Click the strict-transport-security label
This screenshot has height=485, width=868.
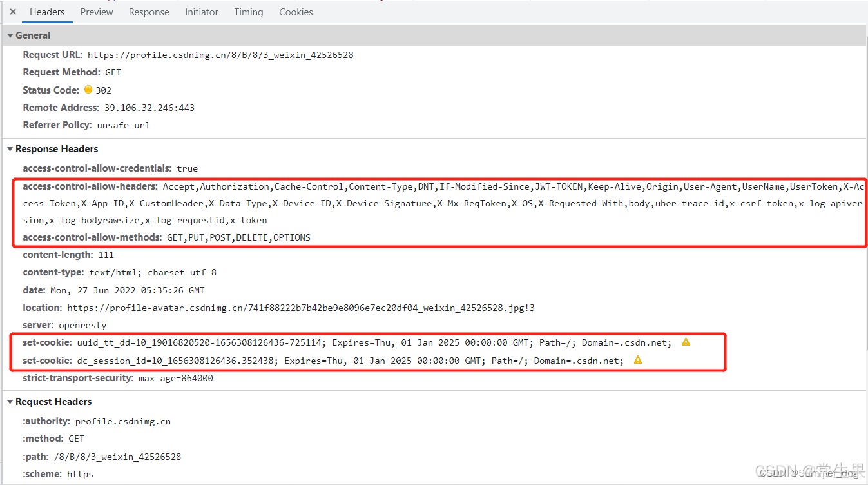(x=78, y=378)
